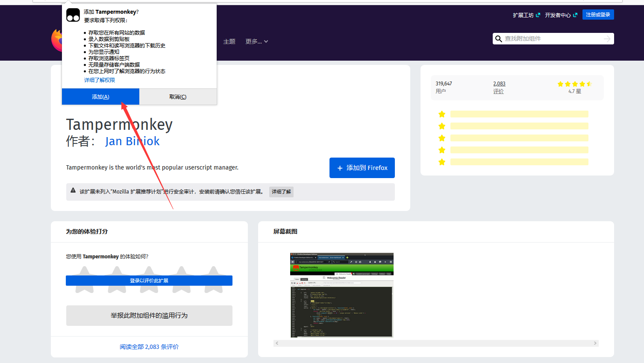Click the 存取您在所有网站的数据 permission text
644x363 pixels.
[117, 33]
